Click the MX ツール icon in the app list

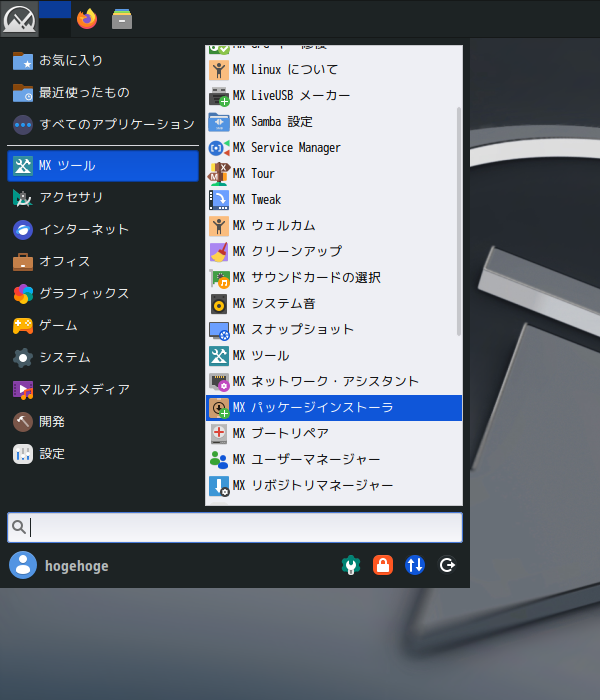219,356
